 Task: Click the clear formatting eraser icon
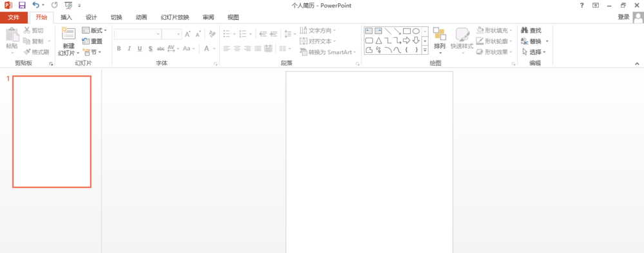213,33
